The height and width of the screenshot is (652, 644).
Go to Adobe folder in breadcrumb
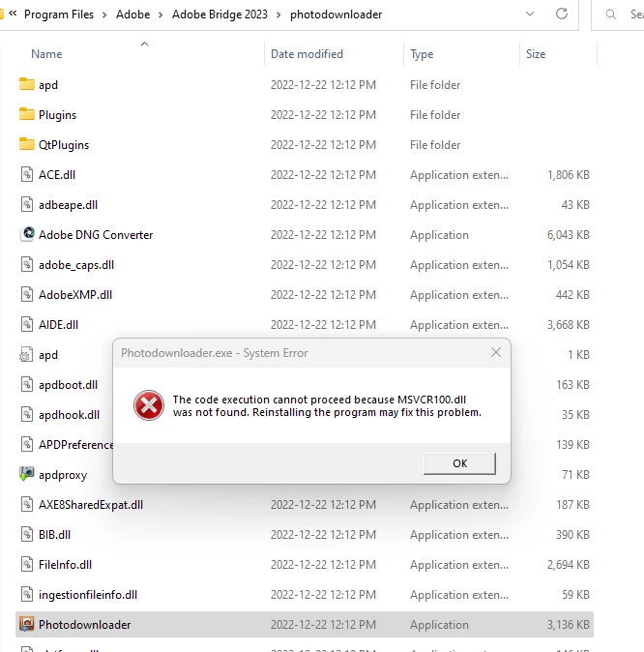point(132,15)
